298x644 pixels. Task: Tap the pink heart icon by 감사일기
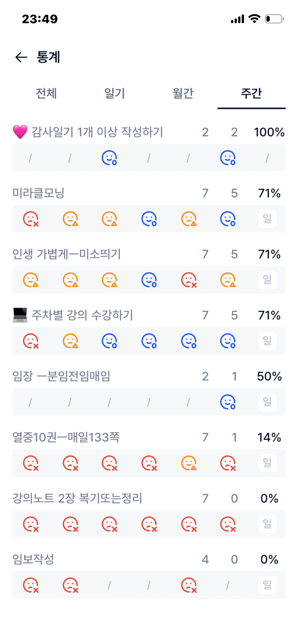pyautogui.click(x=20, y=132)
